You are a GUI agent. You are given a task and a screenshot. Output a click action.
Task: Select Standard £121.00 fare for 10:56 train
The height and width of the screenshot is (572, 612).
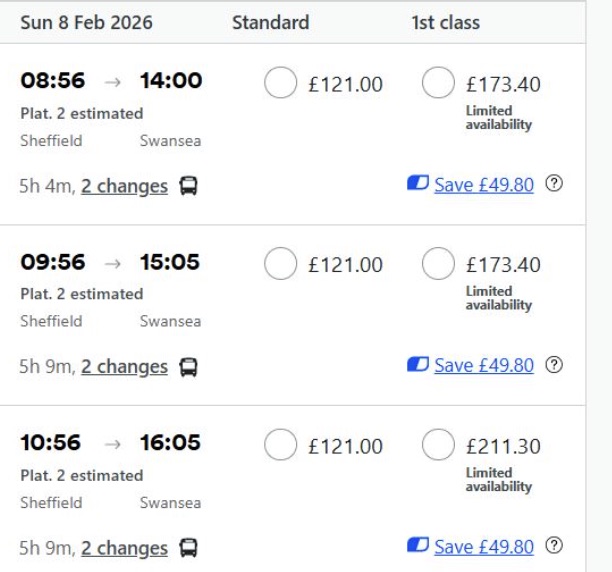(x=281, y=446)
